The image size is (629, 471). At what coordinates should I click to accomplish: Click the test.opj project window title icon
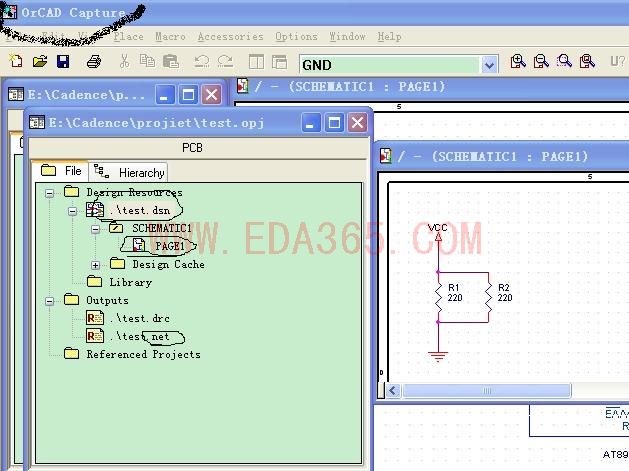[37, 122]
